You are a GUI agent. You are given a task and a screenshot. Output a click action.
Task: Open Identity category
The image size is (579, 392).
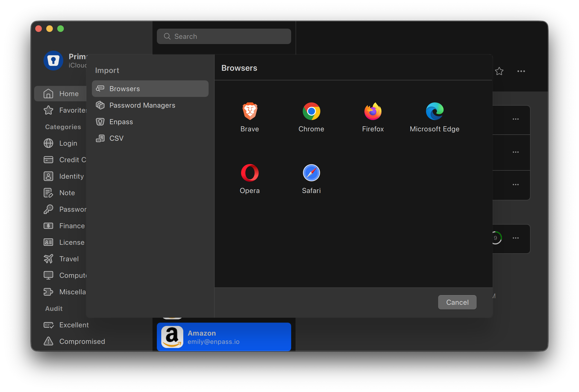(61, 176)
